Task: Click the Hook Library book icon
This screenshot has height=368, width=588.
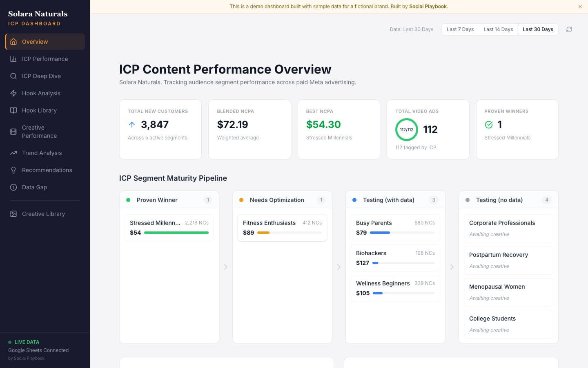Action: point(13,110)
